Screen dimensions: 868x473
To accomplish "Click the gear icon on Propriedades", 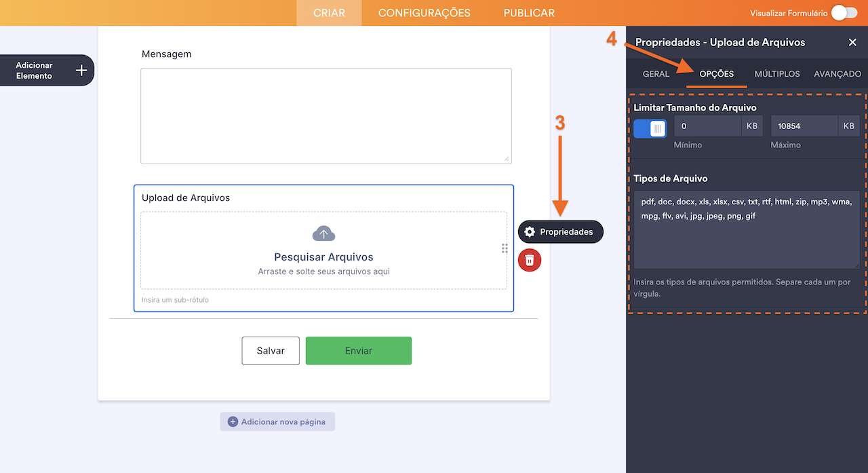I will [530, 232].
